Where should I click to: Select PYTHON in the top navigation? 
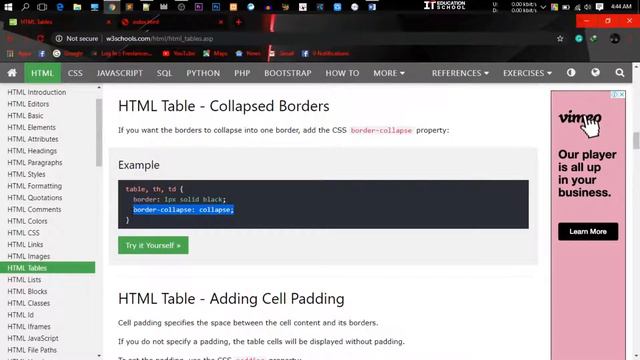pos(203,73)
